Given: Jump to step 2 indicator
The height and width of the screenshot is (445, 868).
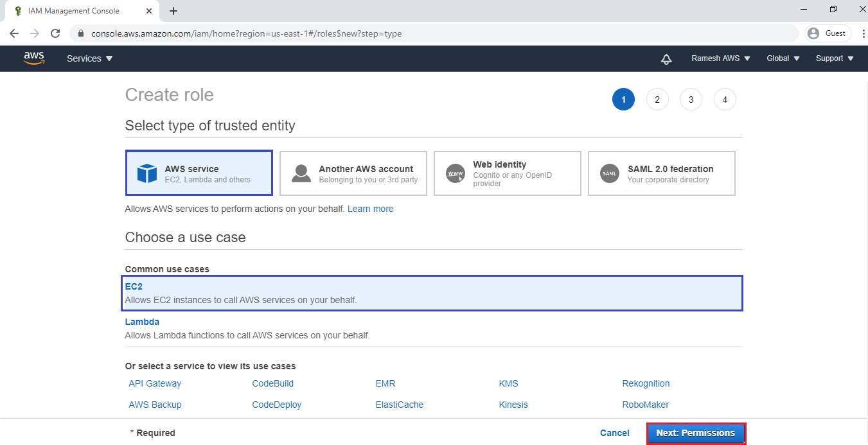Looking at the screenshot, I should click(657, 100).
